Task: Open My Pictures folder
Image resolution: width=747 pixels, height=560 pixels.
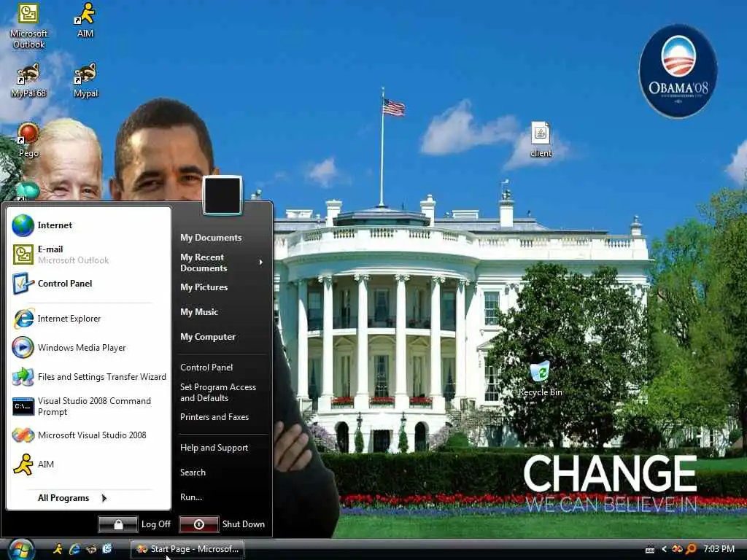Action: point(204,287)
